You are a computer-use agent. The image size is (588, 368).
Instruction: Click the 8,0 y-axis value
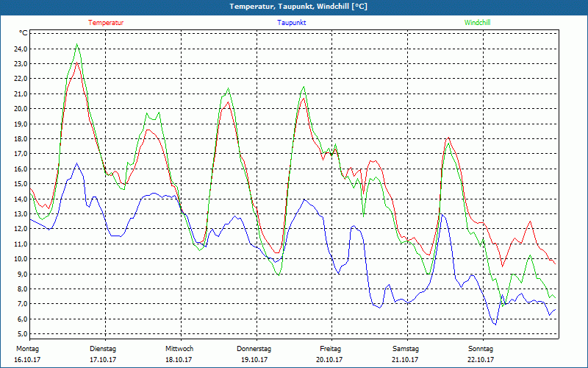tap(23, 289)
